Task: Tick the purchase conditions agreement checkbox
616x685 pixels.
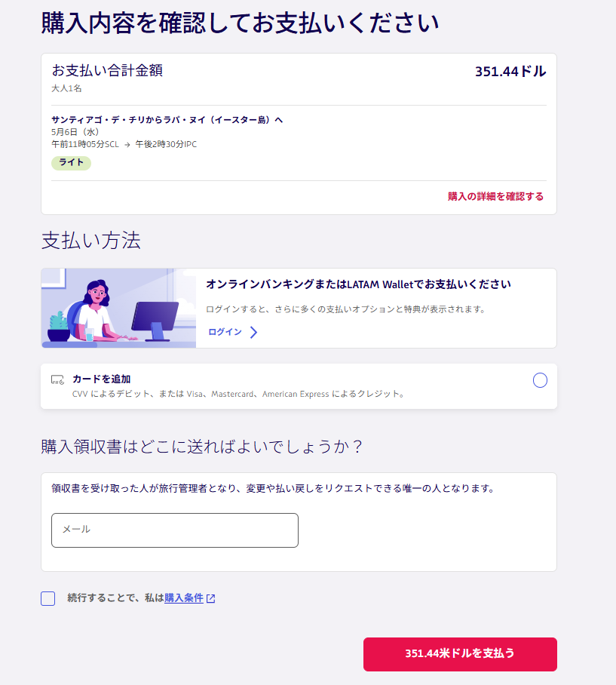Action: pos(48,598)
